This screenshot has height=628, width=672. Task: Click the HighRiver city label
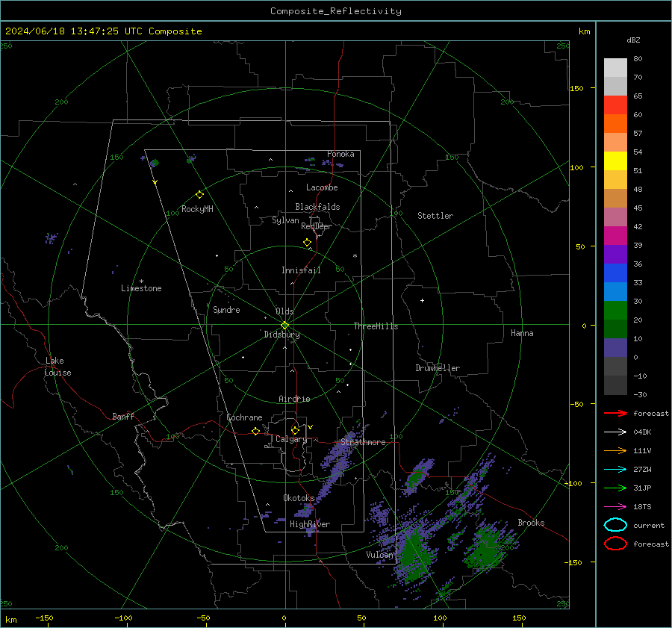[310, 524]
